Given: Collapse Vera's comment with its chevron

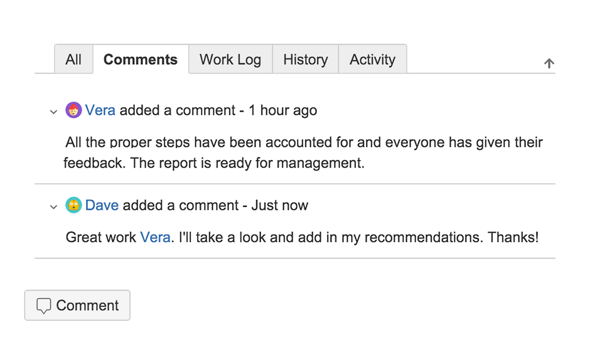Looking at the screenshot, I should 54,112.
